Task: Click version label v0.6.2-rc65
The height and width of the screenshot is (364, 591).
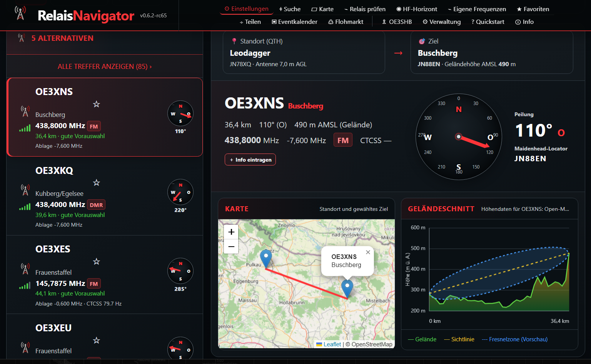Action: [154, 16]
